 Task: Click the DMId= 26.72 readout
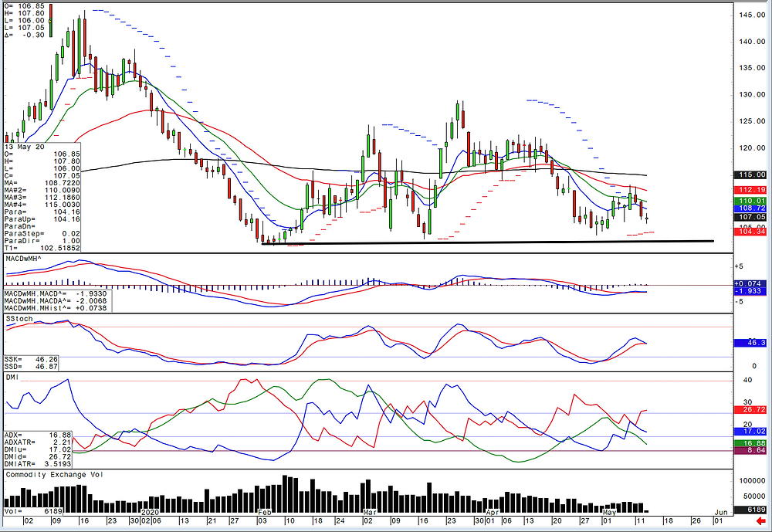(x=38, y=456)
